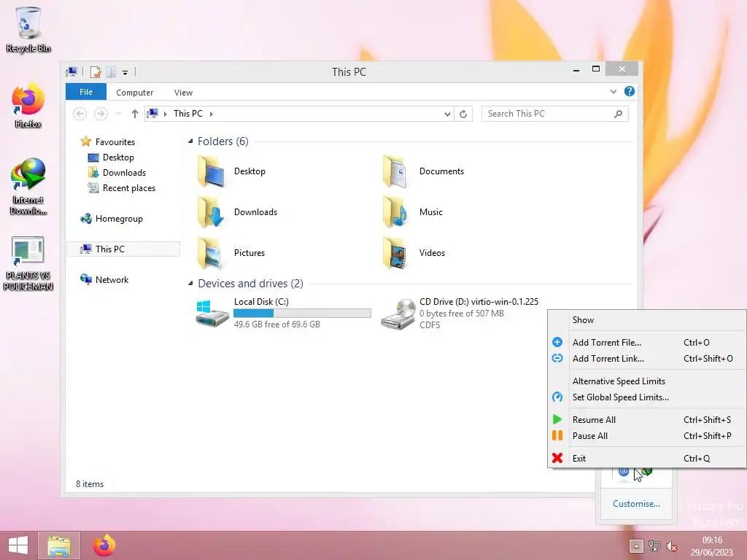This screenshot has width=747, height=560.
Task: Select Recent places in navigation pane
Action: pyautogui.click(x=122, y=188)
